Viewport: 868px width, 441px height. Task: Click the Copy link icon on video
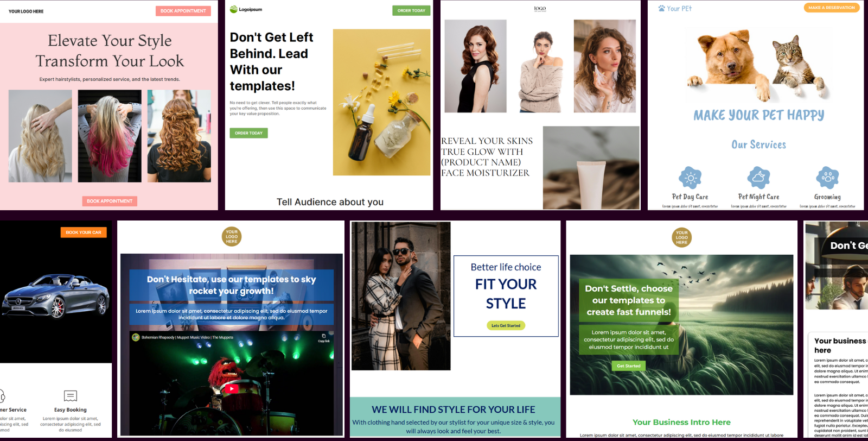(x=324, y=336)
